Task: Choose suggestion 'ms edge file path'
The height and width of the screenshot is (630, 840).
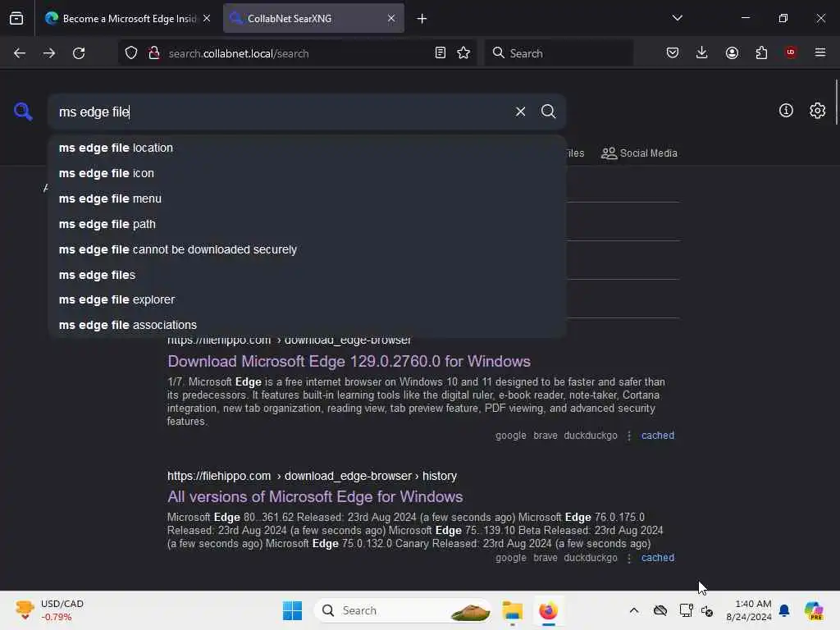Action: point(307,224)
